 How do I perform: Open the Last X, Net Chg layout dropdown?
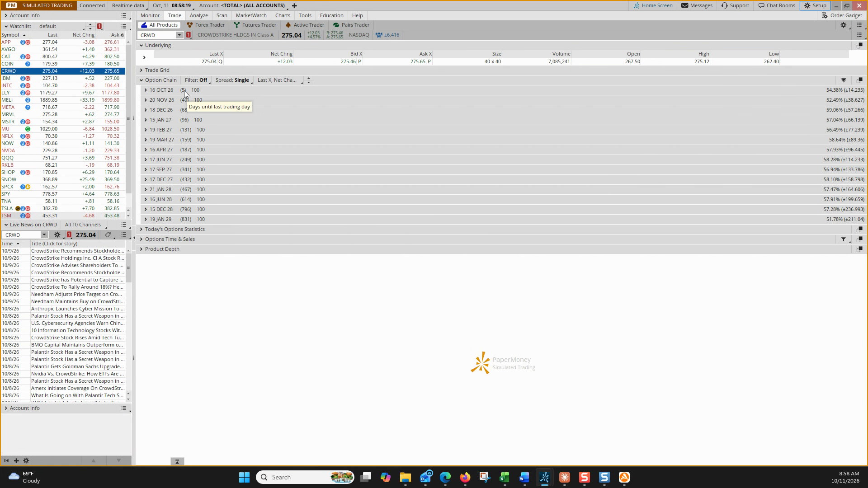[279, 80]
